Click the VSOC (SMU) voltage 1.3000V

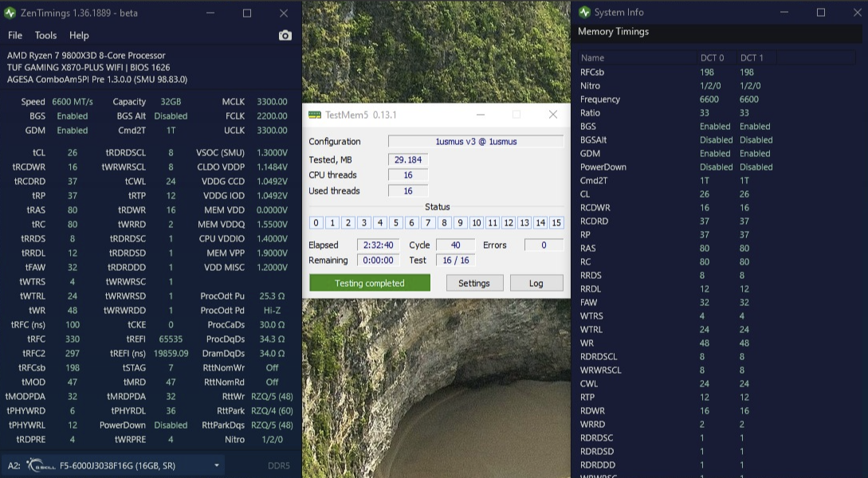pos(272,153)
